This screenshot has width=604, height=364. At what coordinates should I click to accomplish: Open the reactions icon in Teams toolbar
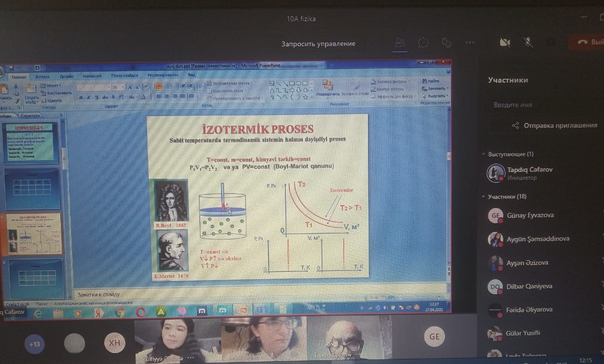[x=446, y=43]
